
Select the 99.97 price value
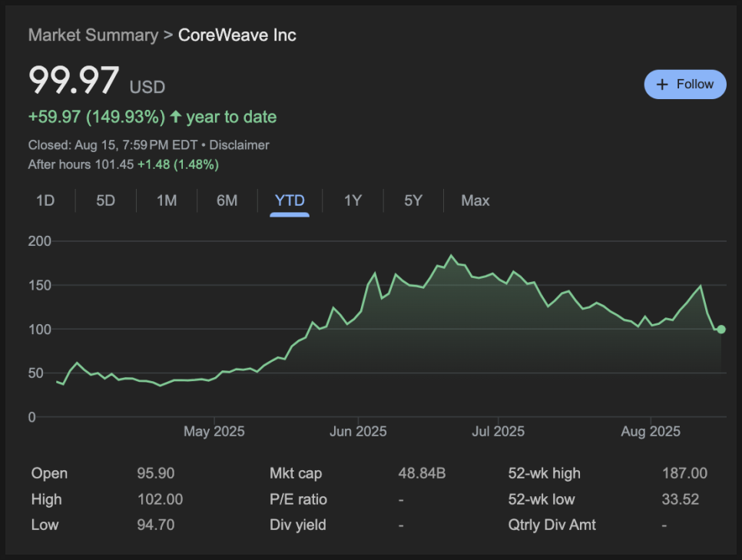tap(74, 80)
